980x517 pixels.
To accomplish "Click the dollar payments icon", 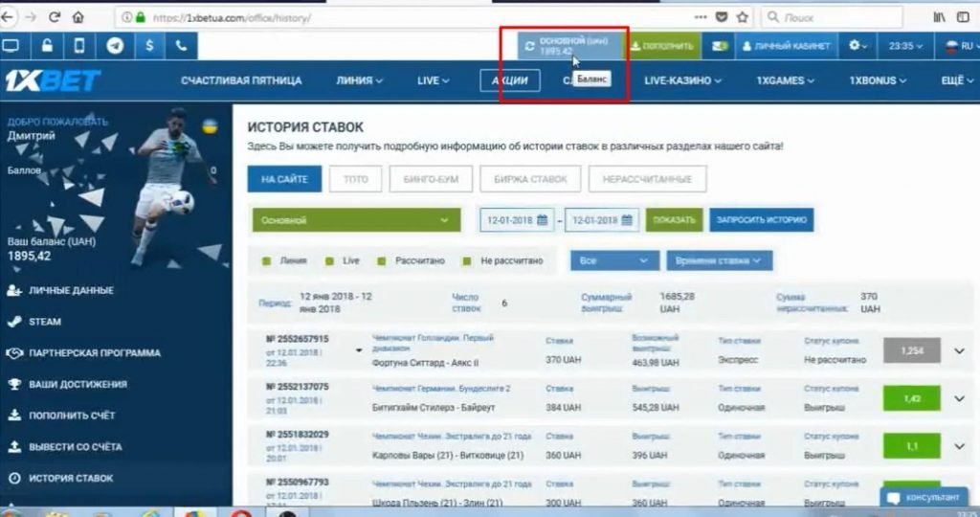I will (148, 46).
